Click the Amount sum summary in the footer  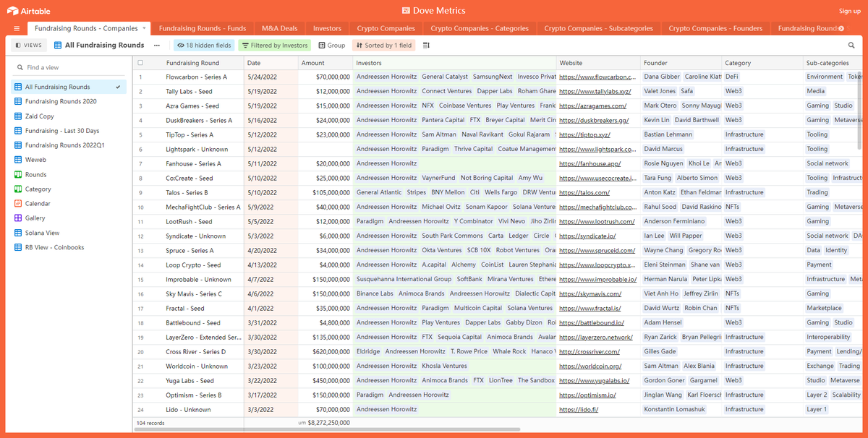pyautogui.click(x=325, y=422)
